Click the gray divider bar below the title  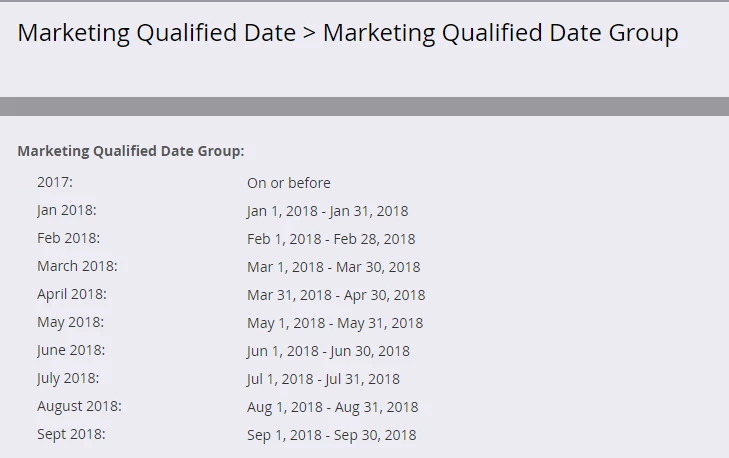tap(364, 106)
